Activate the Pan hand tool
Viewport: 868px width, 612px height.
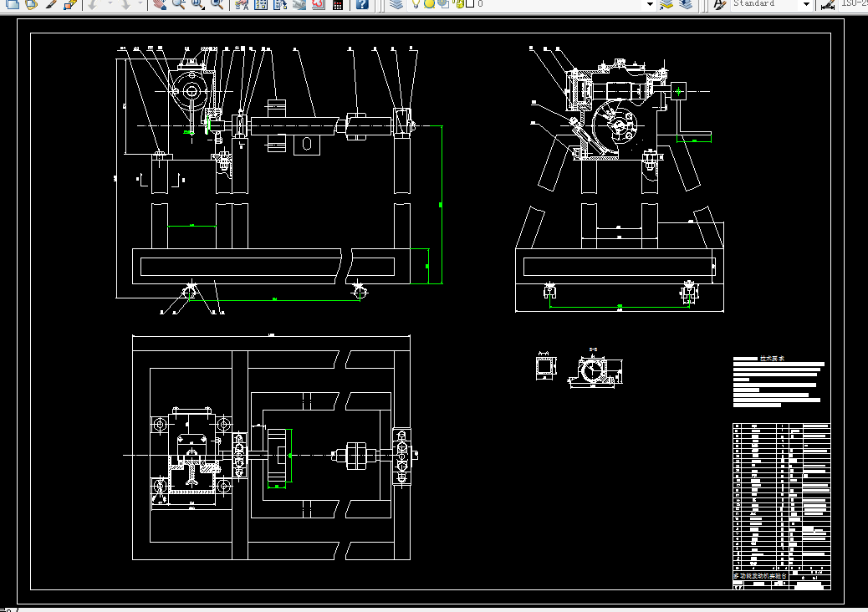click(160, 4)
